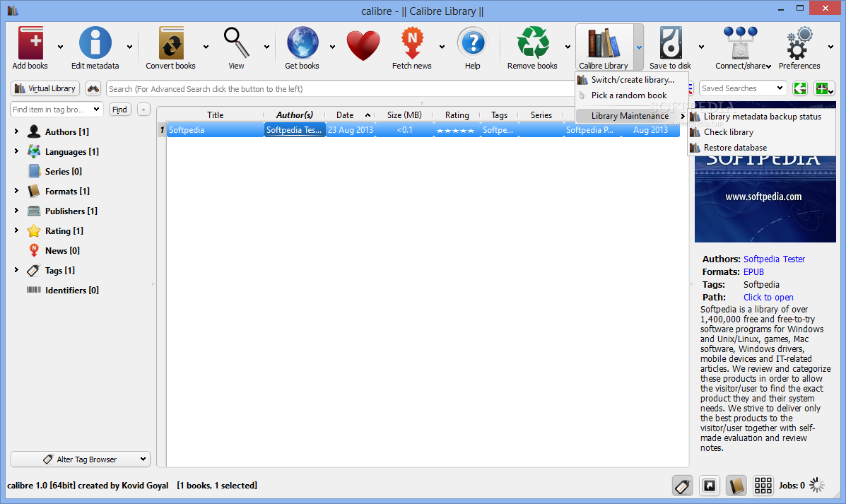Click the 'Click to open' path link

click(x=768, y=298)
